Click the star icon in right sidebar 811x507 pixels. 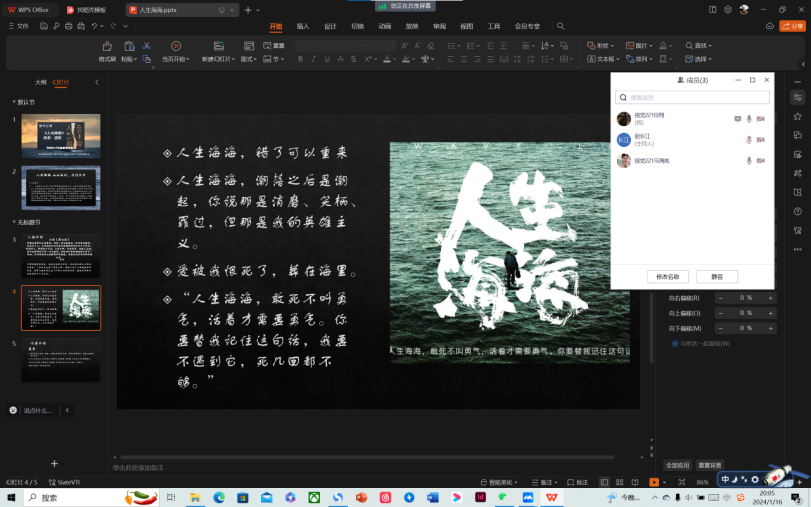pyautogui.click(x=797, y=117)
